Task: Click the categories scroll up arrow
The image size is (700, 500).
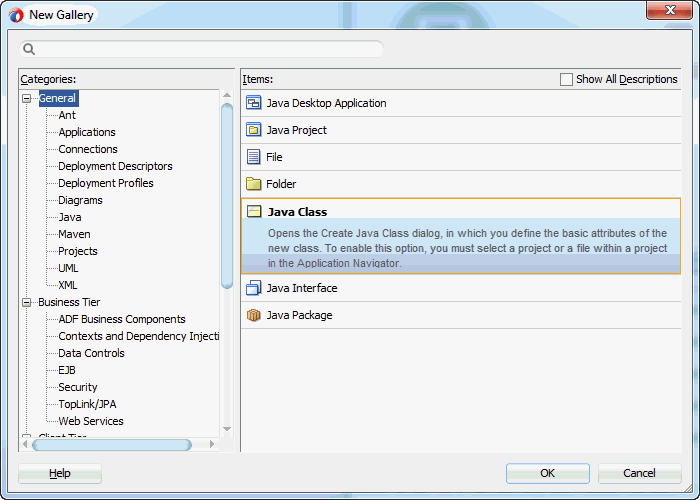Action: tap(227, 95)
